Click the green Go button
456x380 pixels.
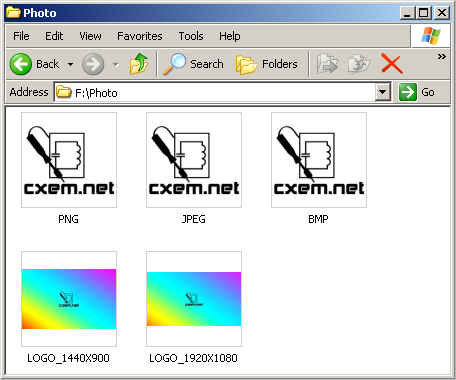[417, 92]
